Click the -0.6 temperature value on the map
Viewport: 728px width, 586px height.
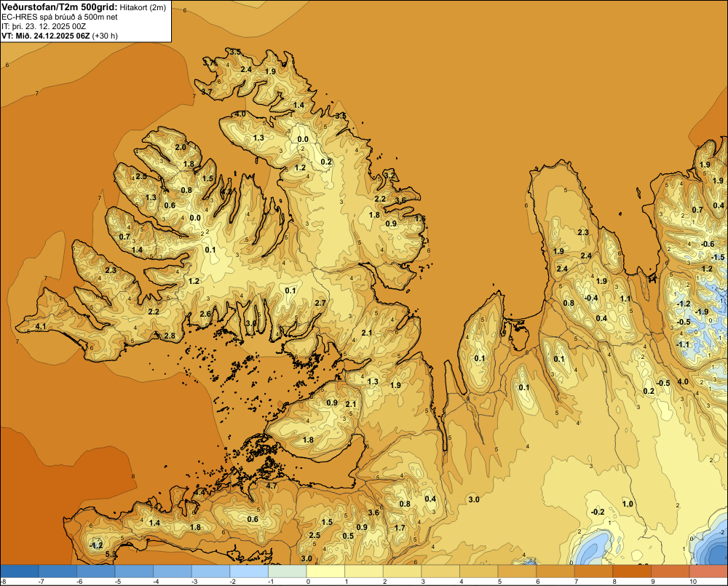point(707,244)
